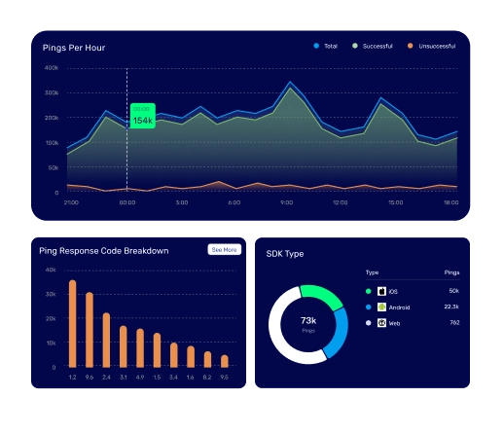Click the Successful legend label
The height and width of the screenshot is (434, 504).
pos(378,46)
